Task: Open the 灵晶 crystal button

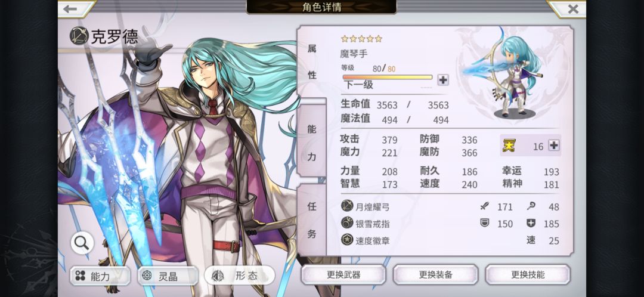Action: click(x=168, y=276)
